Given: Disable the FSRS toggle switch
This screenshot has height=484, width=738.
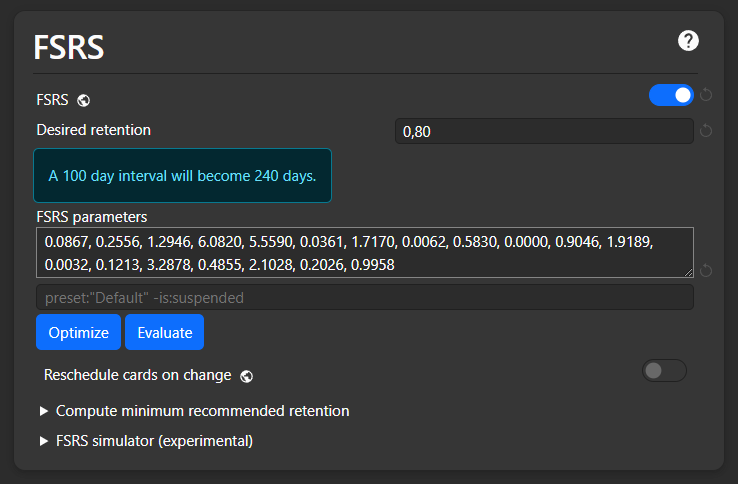Looking at the screenshot, I should click(x=671, y=95).
